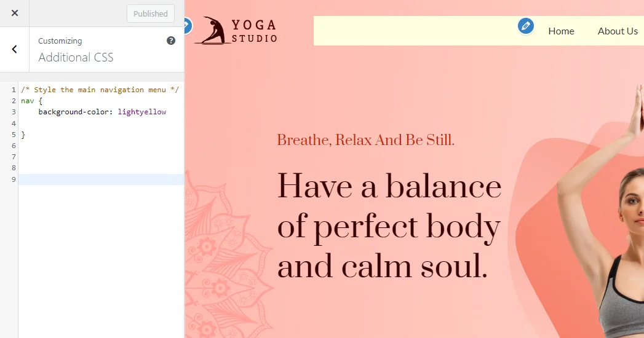The image size is (644, 338).
Task: Click the 'Have a balance' hero heading
Action: pos(389,186)
